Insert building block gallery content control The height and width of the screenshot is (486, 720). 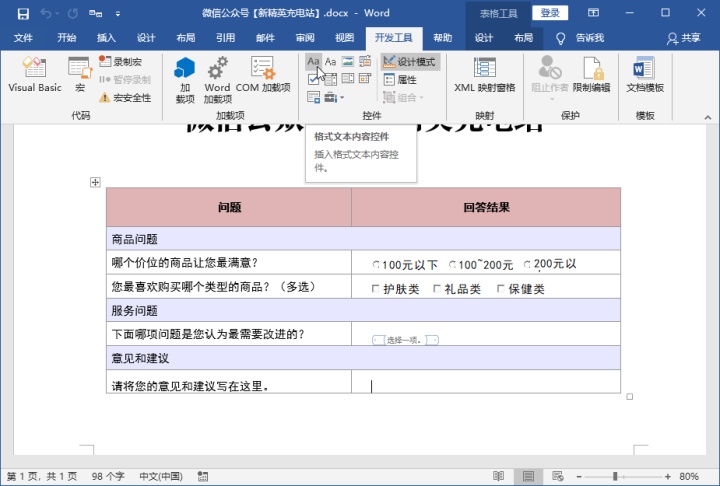pos(365,62)
